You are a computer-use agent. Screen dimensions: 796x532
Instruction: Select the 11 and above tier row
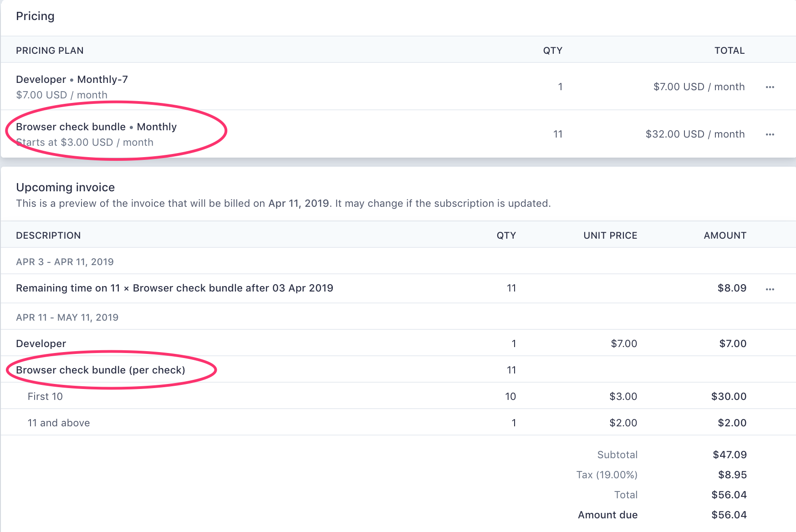click(59, 423)
